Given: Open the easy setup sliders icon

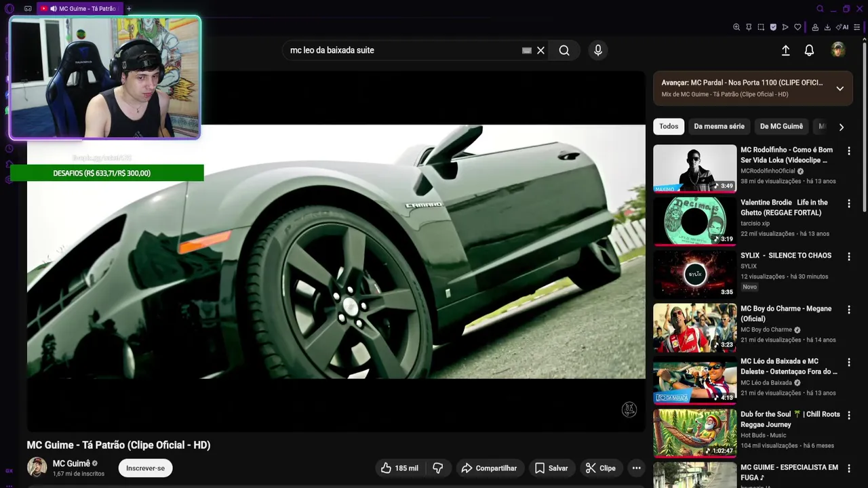Looking at the screenshot, I should [857, 27].
